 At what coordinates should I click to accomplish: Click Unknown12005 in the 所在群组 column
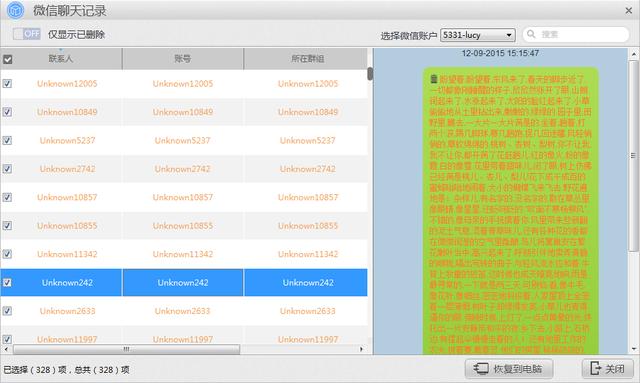click(308, 84)
